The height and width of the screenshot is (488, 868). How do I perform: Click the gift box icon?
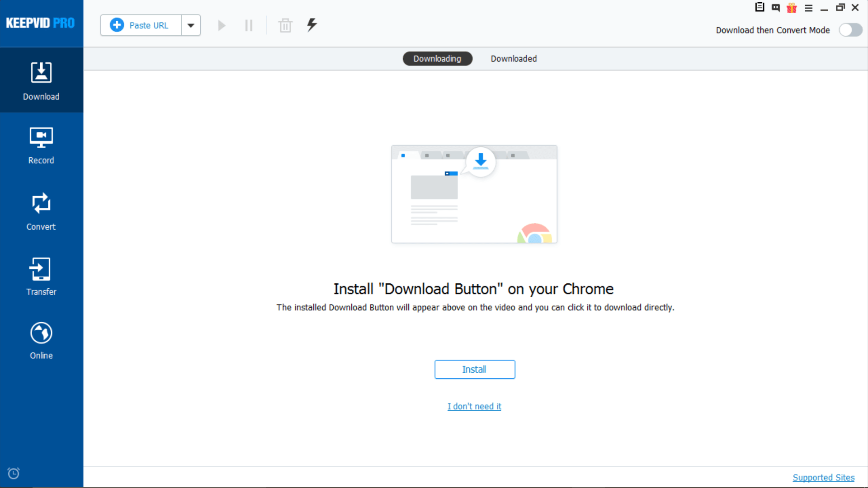tap(792, 8)
